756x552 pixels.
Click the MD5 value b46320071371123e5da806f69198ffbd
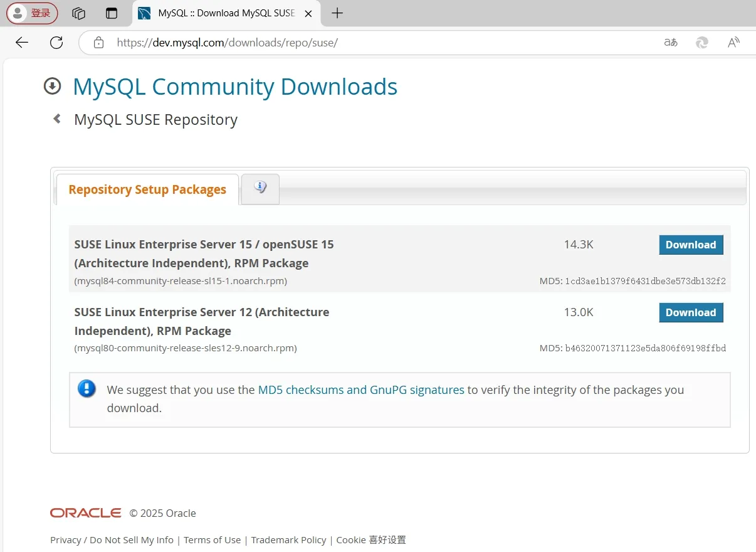tap(645, 348)
